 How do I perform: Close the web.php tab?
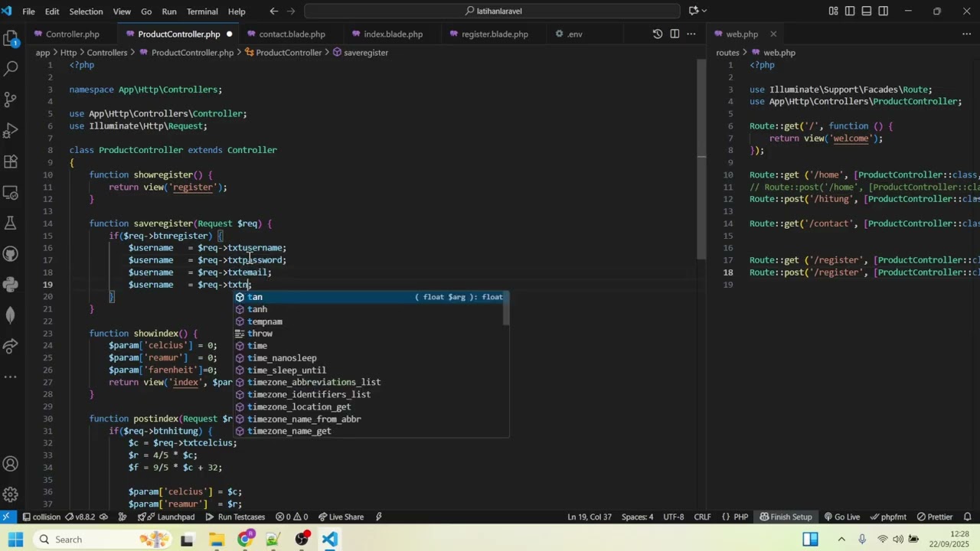coord(773,34)
